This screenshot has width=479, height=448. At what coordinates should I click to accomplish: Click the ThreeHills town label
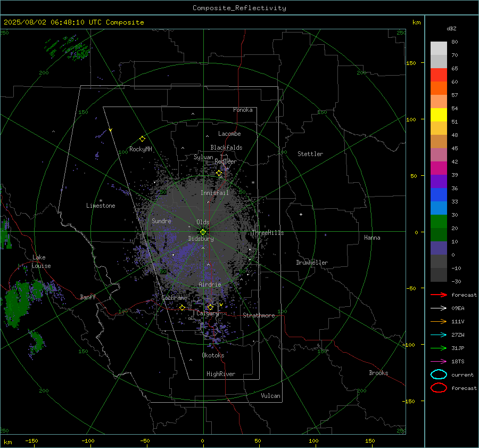268,233
